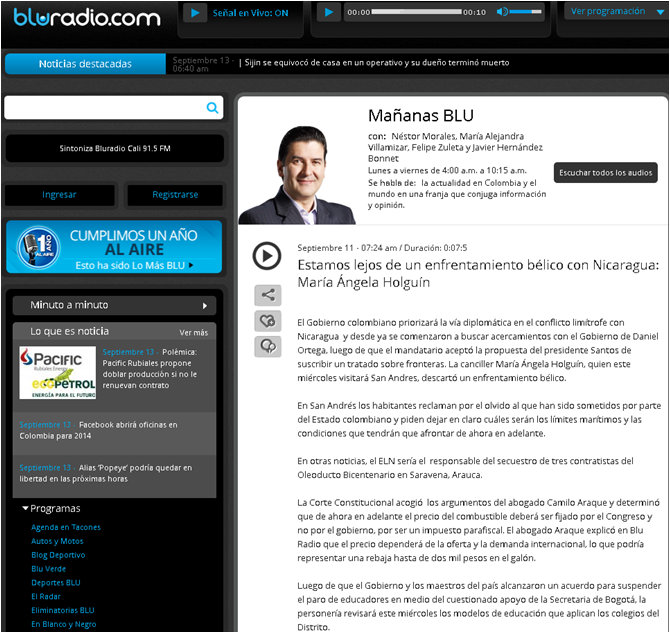Open the Noticias destacadas tab
Viewport: 670px width, 633px height.
point(85,64)
